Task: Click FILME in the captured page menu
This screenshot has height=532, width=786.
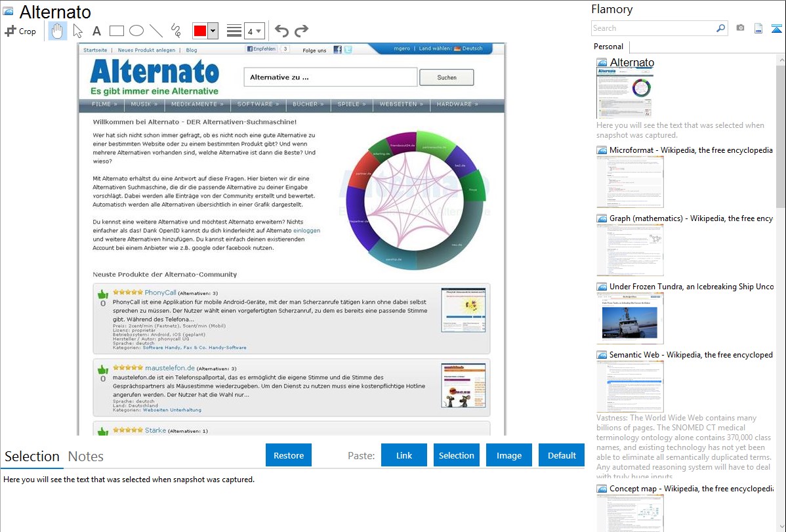Action: pyautogui.click(x=104, y=104)
